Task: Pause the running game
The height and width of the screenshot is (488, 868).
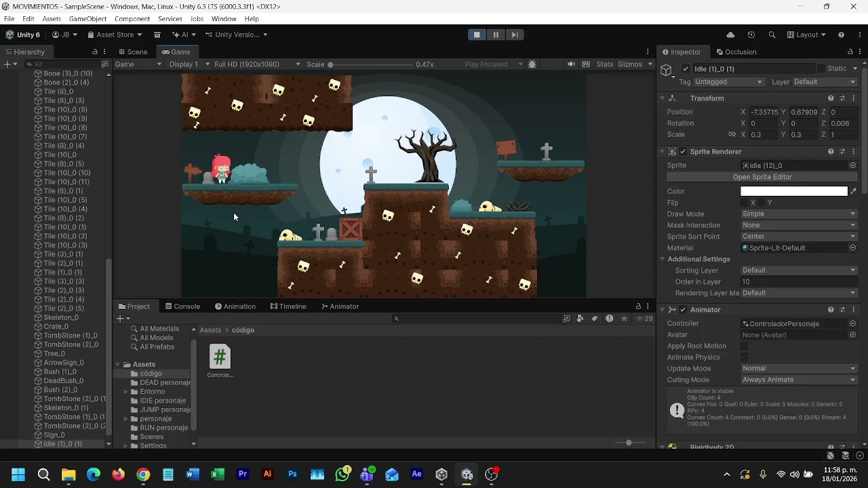Action: [496, 35]
